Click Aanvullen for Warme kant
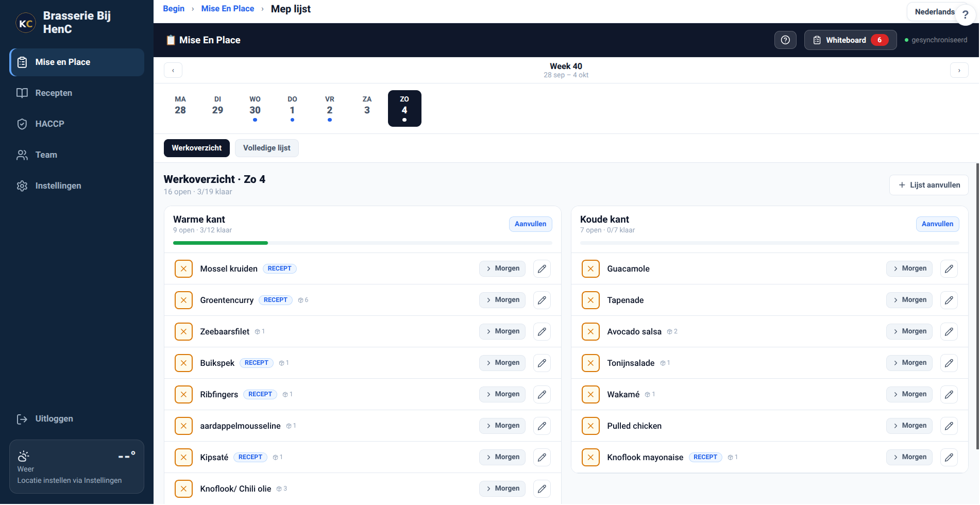 click(531, 224)
